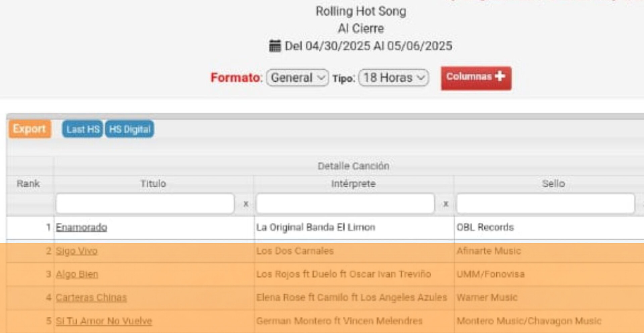Select the Last HS tab button
644x333 pixels.
tap(83, 129)
